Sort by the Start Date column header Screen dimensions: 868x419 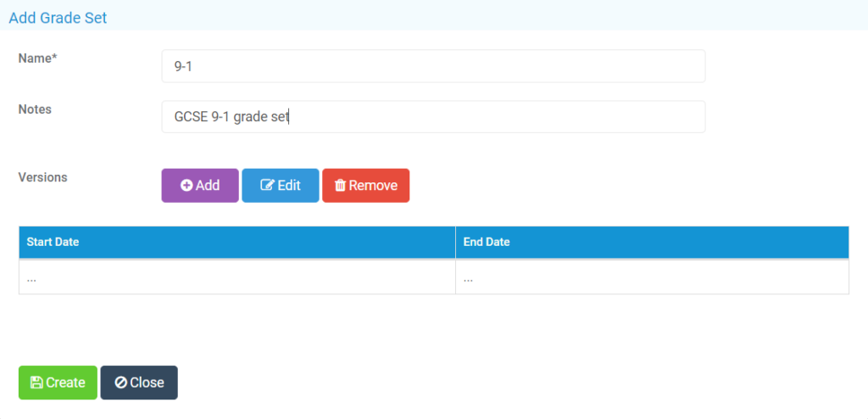pos(53,243)
